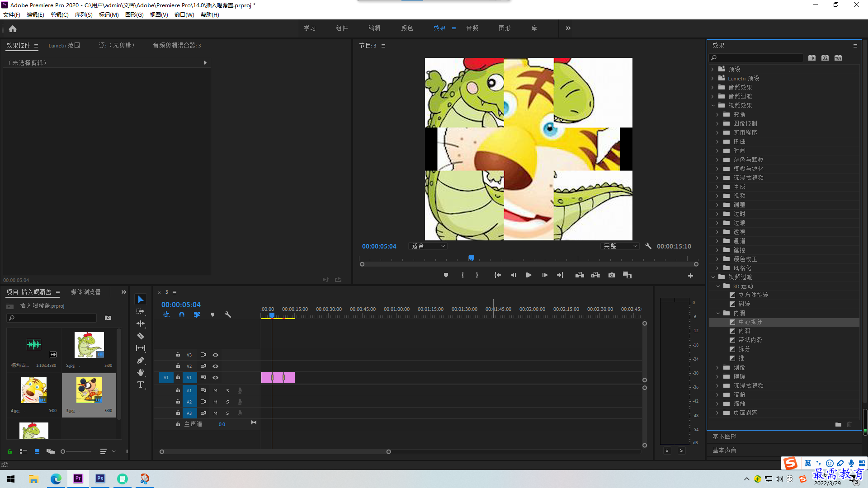
Task: Toggle track lock on V3
Action: click(178, 355)
